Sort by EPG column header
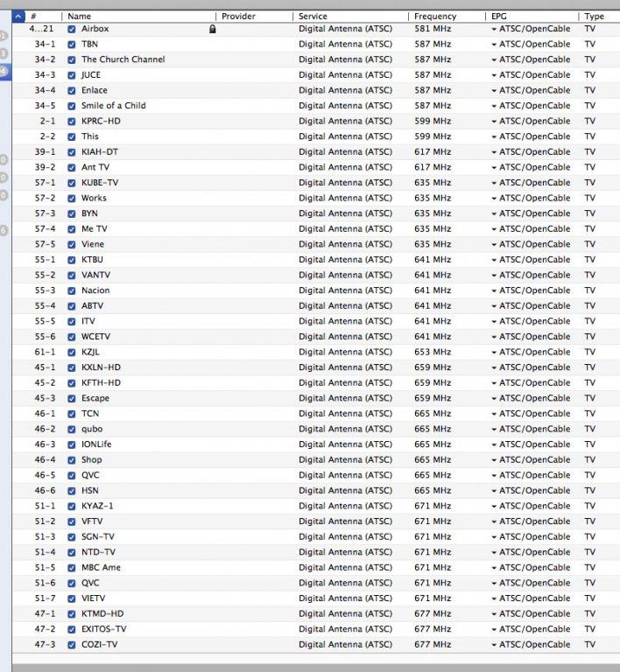Image resolution: width=620 pixels, height=672 pixels. pyautogui.click(x=498, y=17)
